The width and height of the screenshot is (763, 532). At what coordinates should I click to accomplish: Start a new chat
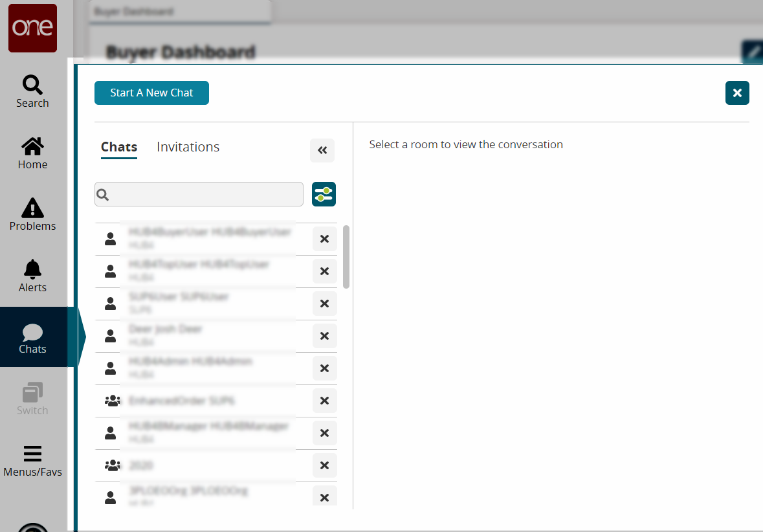(152, 93)
